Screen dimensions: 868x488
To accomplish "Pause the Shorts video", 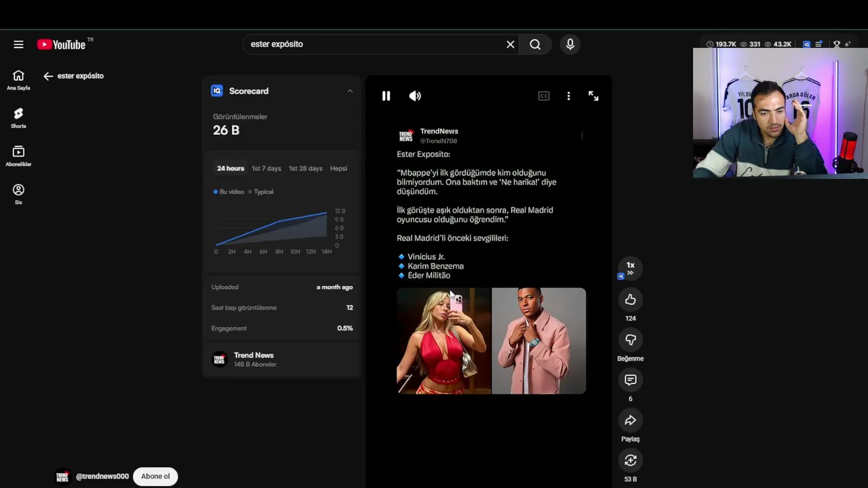I will coord(386,96).
